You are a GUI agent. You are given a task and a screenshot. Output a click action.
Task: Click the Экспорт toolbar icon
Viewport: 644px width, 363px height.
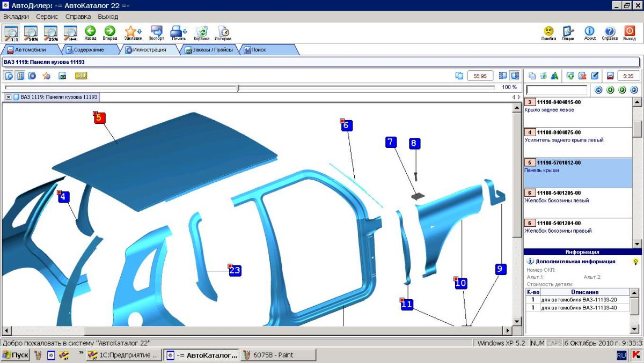click(157, 33)
